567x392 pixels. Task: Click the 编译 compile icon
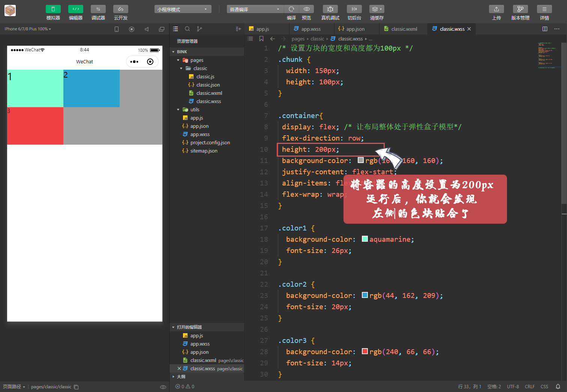coord(291,9)
